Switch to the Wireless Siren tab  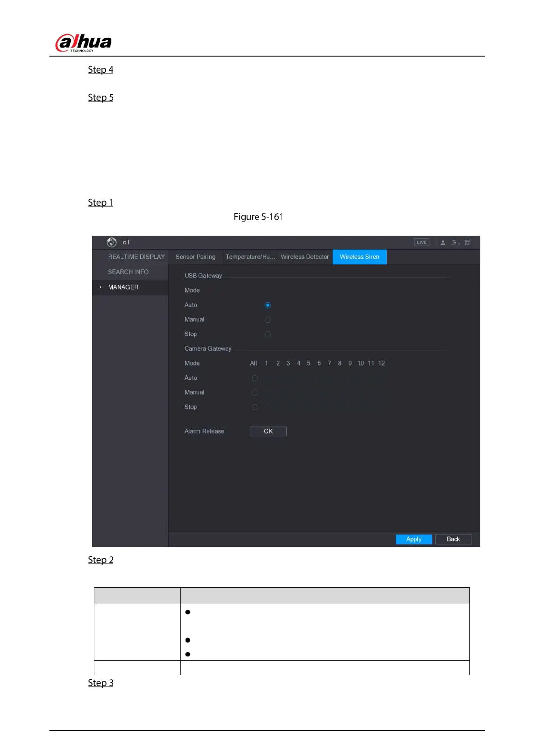pyautogui.click(x=359, y=257)
